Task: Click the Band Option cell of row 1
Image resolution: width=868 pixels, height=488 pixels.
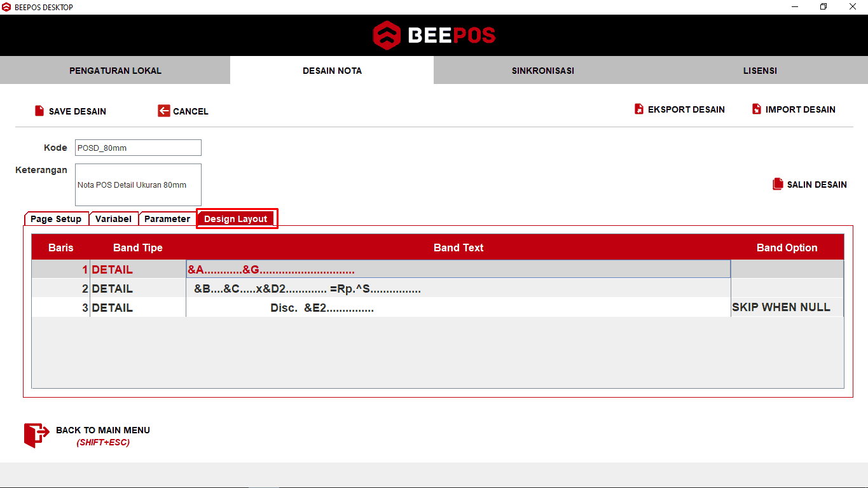Action: [x=787, y=270]
